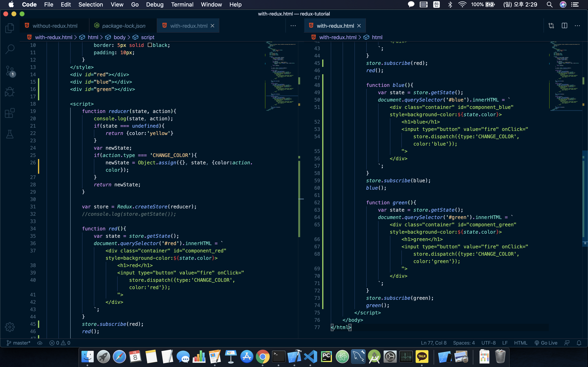588x367 pixels.
Task: Expand the body breadcrumb segment
Action: click(x=119, y=37)
